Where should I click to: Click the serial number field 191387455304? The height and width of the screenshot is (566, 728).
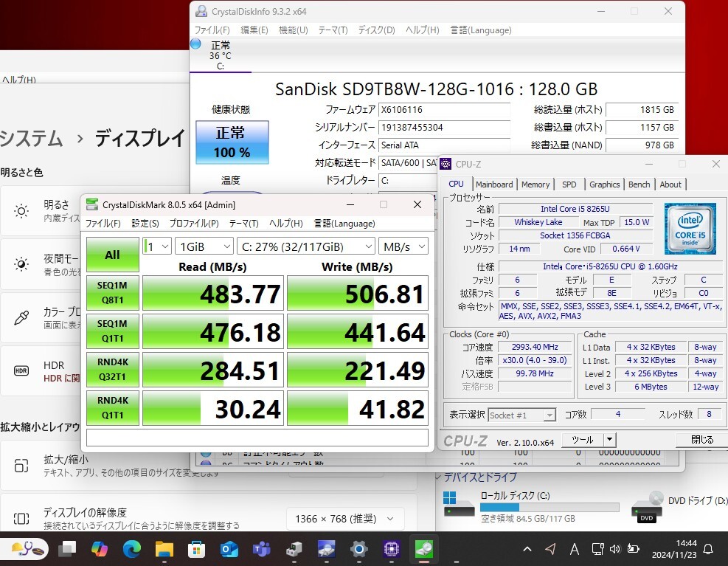pos(444,128)
